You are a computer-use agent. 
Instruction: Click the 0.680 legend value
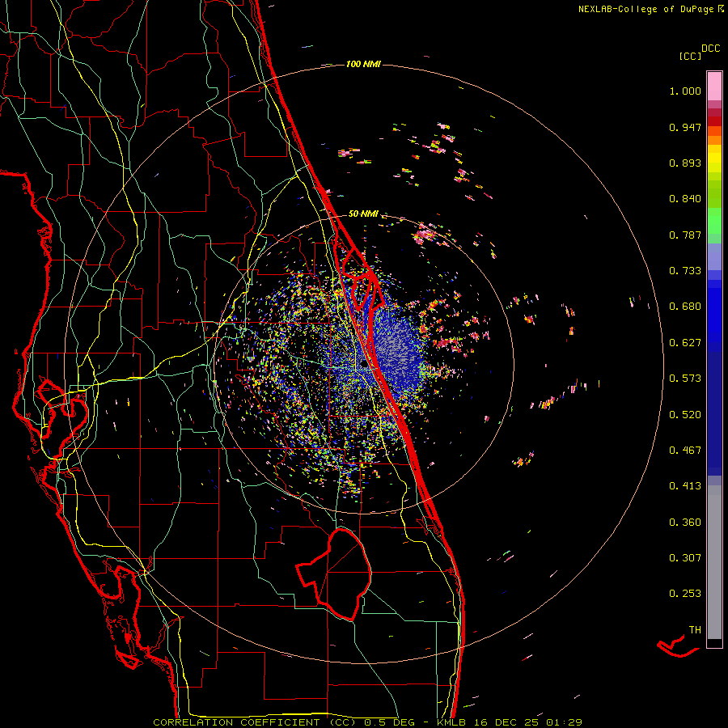[685, 307]
